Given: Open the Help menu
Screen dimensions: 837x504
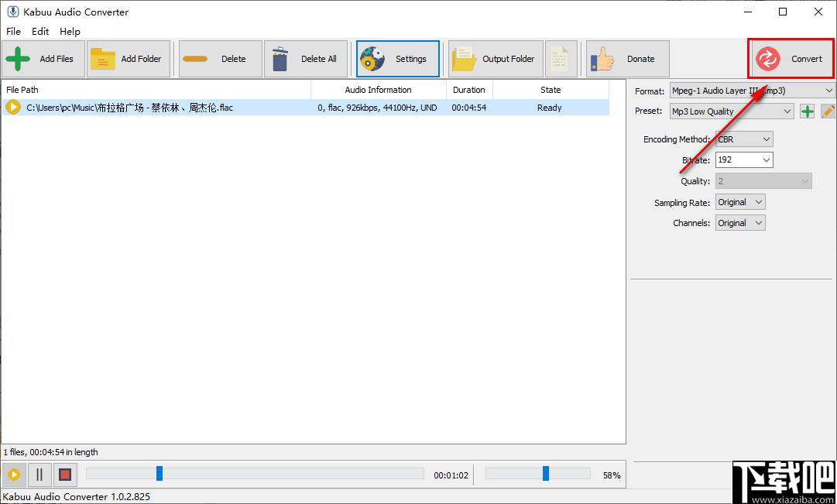Looking at the screenshot, I should coord(70,32).
